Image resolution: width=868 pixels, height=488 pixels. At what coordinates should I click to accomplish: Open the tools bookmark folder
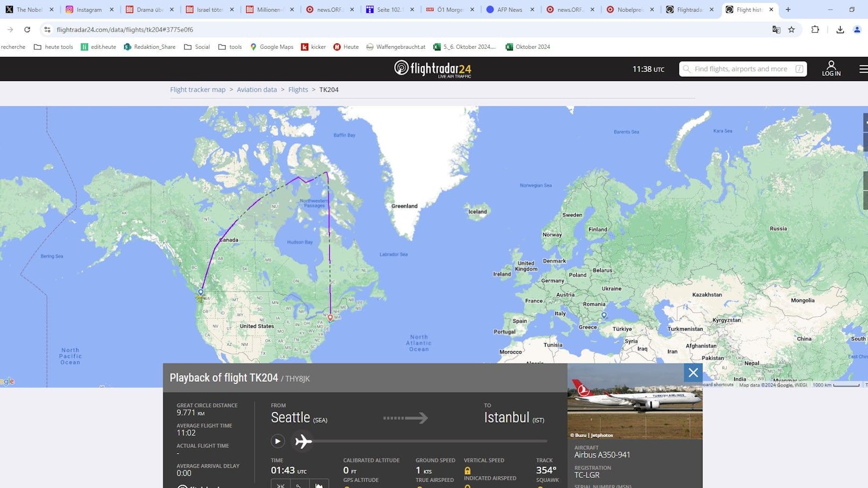pos(230,47)
